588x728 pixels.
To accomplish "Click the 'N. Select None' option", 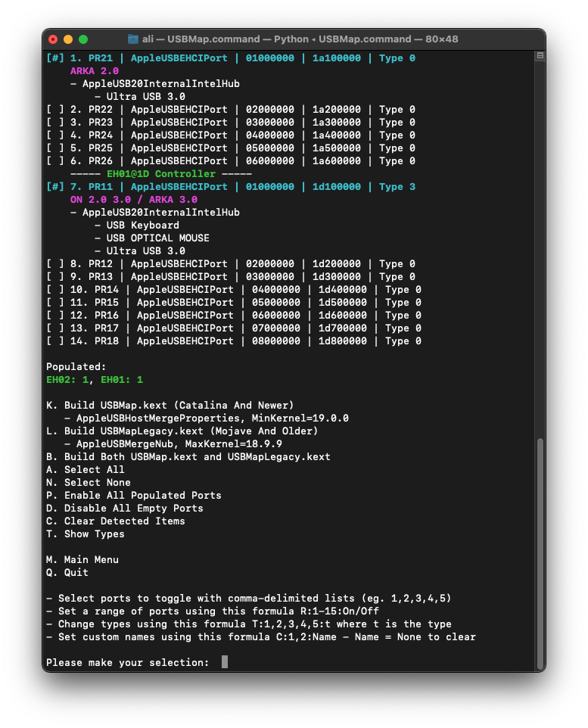I will pyautogui.click(x=89, y=482).
